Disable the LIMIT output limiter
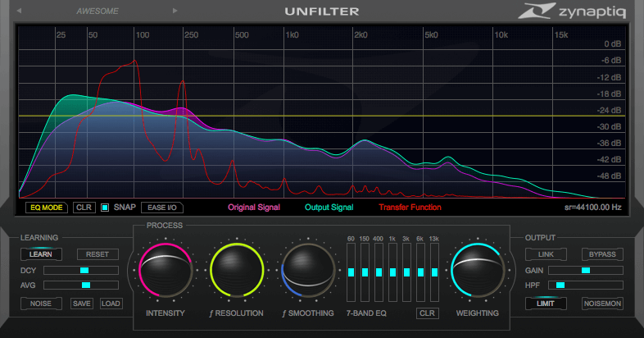Image resolution: width=644 pixels, height=338 pixels. coord(546,304)
